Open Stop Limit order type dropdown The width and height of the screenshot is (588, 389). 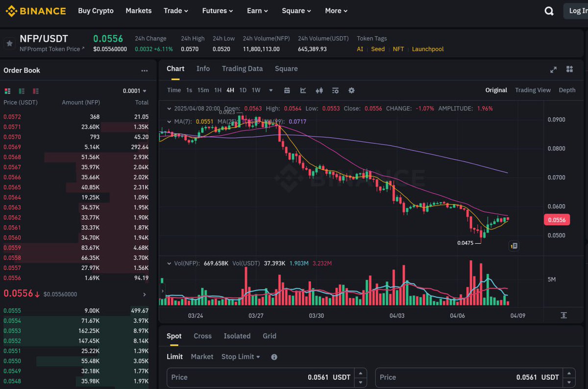(x=241, y=357)
